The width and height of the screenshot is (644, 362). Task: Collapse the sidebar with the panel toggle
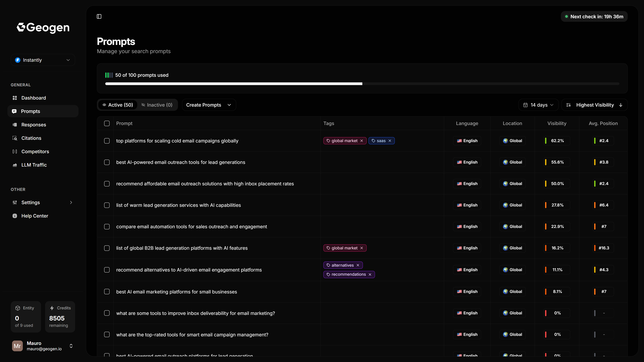(x=99, y=16)
